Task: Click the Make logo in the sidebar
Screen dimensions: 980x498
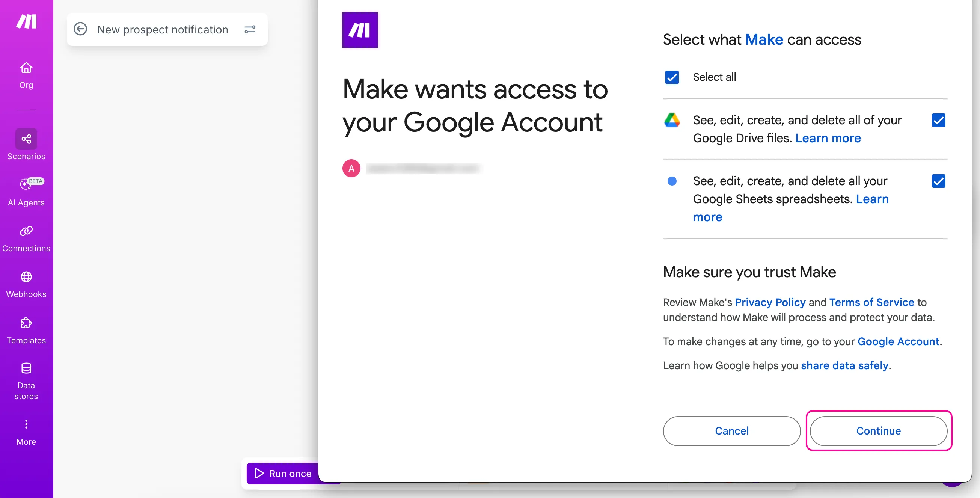Action: coord(26,21)
